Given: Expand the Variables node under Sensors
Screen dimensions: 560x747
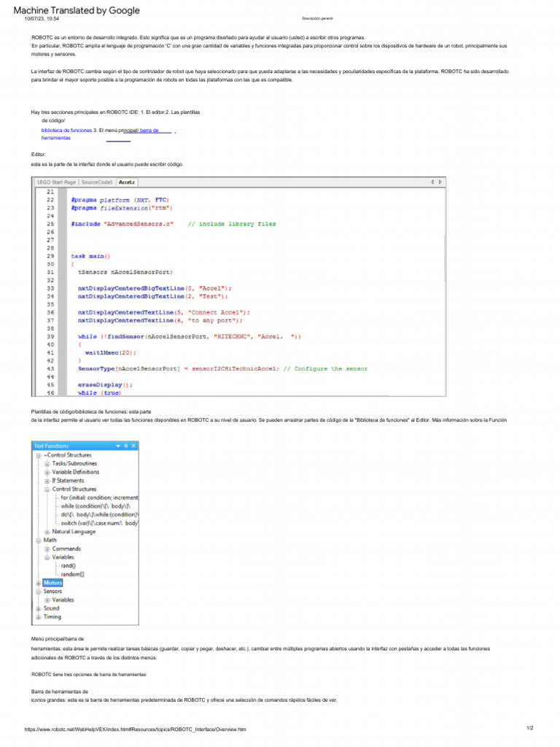Looking at the screenshot, I should pyautogui.click(x=47, y=600).
